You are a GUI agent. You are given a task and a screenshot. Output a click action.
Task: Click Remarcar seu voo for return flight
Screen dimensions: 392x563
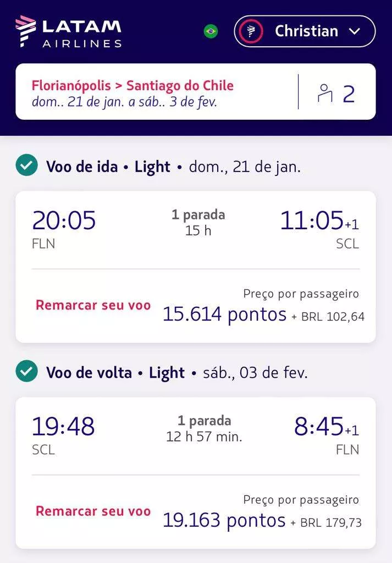(93, 511)
